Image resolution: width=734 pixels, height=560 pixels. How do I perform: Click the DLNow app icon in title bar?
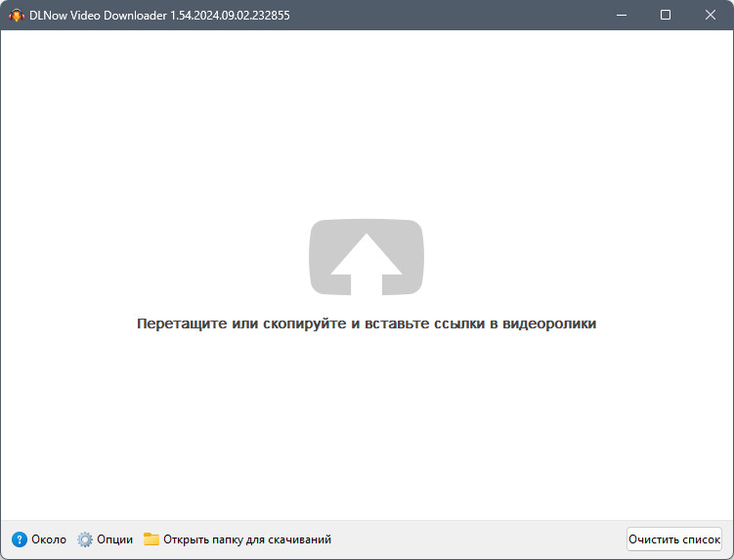tap(17, 16)
